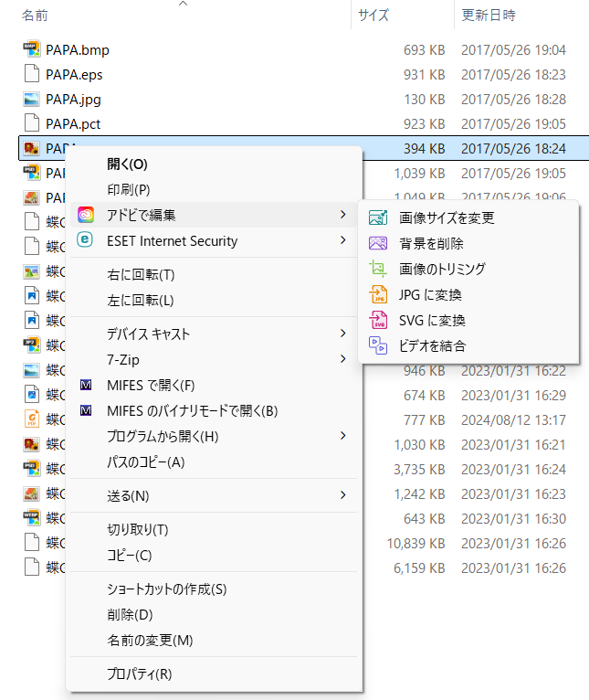Click the image trimming crop icon
Image resolution: width=589 pixels, height=700 pixels.
(x=378, y=269)
